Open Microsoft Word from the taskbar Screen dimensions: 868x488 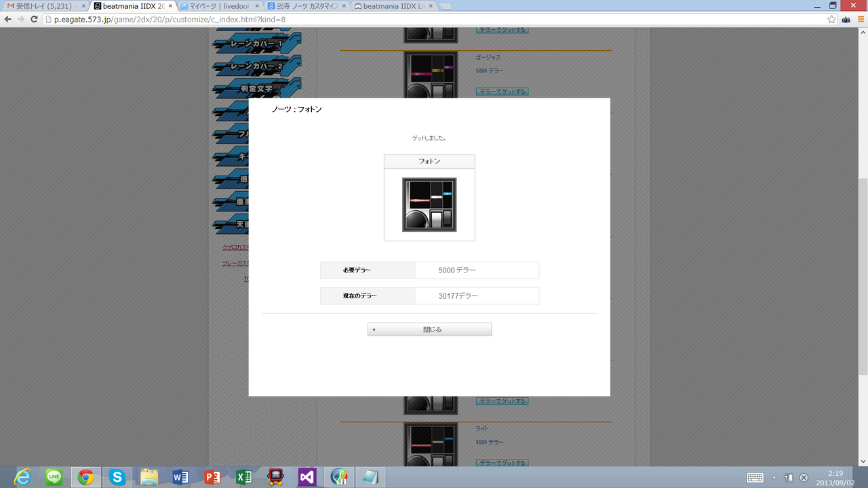click(181, 477)
